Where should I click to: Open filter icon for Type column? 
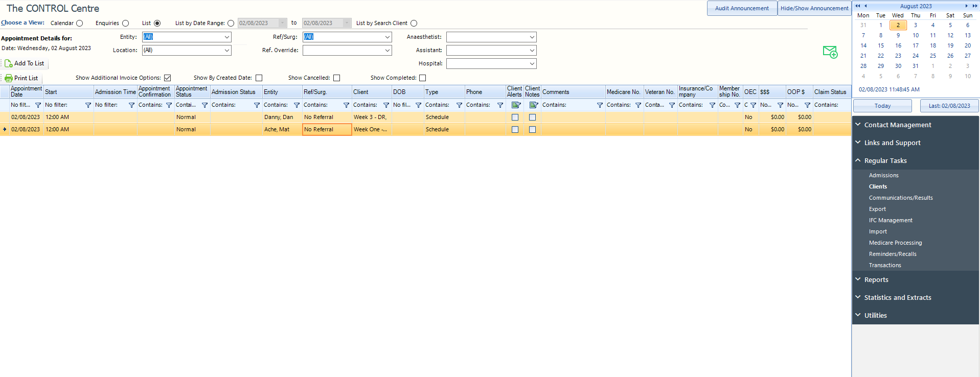click(x=459, y=105)
